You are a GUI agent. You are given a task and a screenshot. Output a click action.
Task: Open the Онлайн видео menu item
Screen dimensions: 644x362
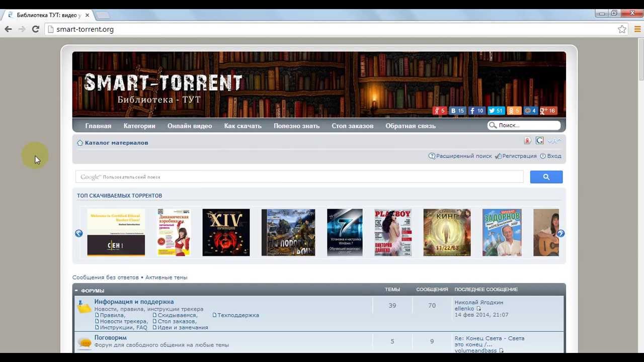[190, 126]
